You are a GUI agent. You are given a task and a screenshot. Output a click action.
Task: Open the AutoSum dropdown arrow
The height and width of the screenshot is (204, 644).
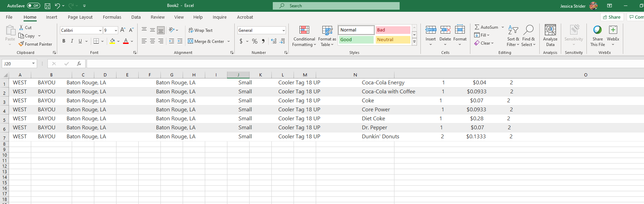pyautogui.click(x=503, y=27)
